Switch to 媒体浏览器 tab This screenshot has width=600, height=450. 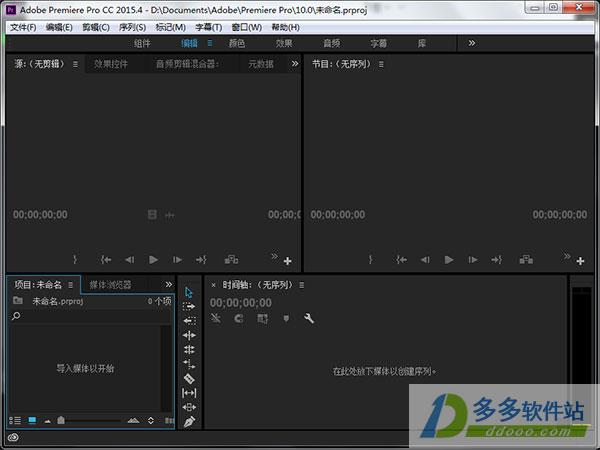(x=110, y=285)
